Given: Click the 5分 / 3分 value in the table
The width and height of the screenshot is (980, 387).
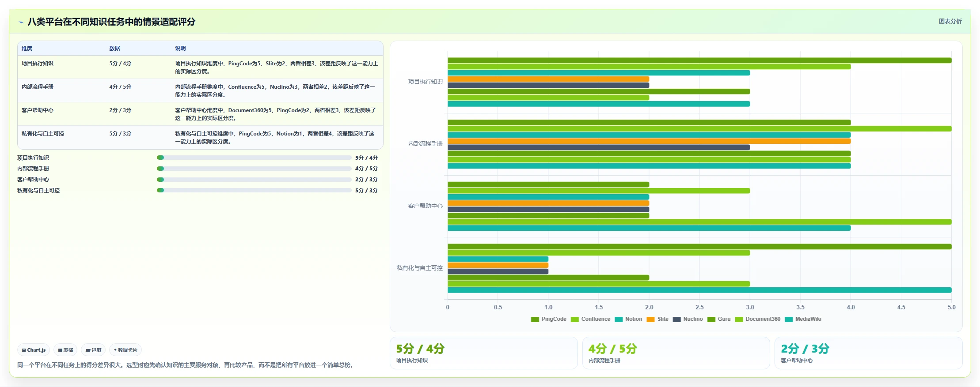Looking at the screenshot, I should (x=120, y=134).
